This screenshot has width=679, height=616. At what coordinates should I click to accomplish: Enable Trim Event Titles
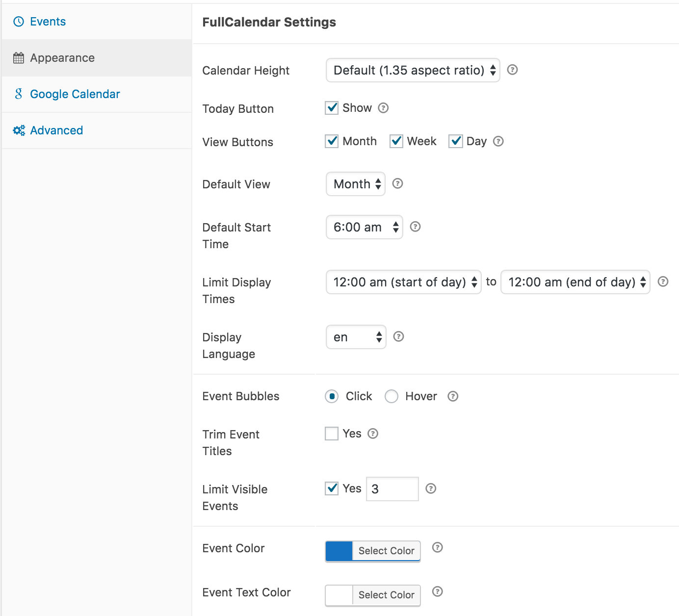click(332, 434)
